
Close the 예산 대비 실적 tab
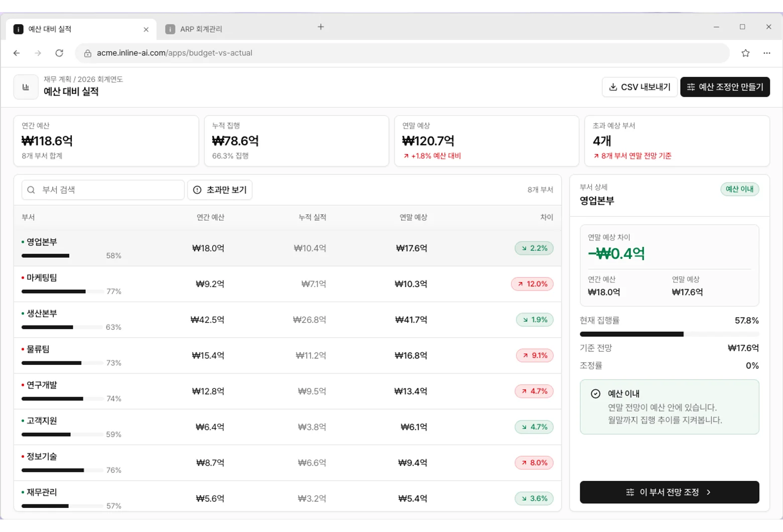(x=146, y=30)
